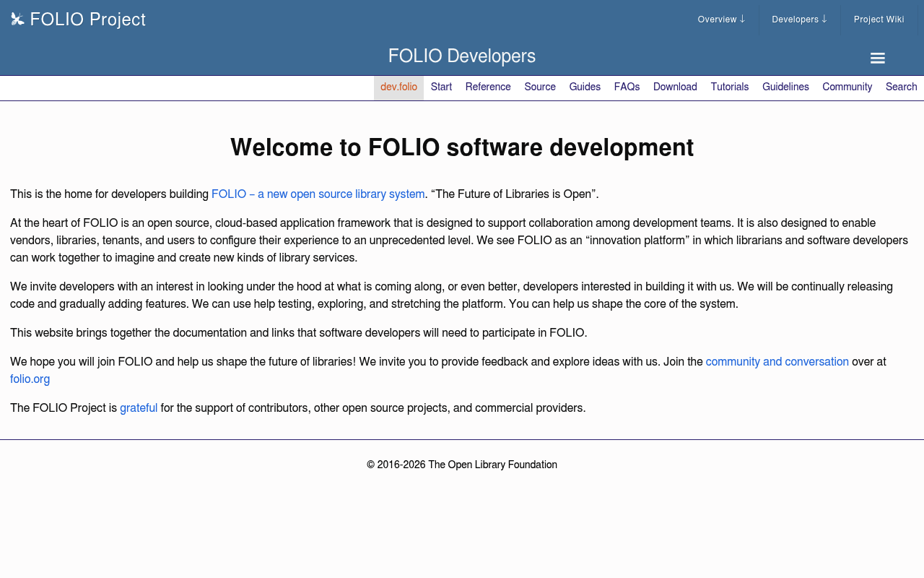Open the Reference menu item
924x578 pixels.
click(488, 87)
